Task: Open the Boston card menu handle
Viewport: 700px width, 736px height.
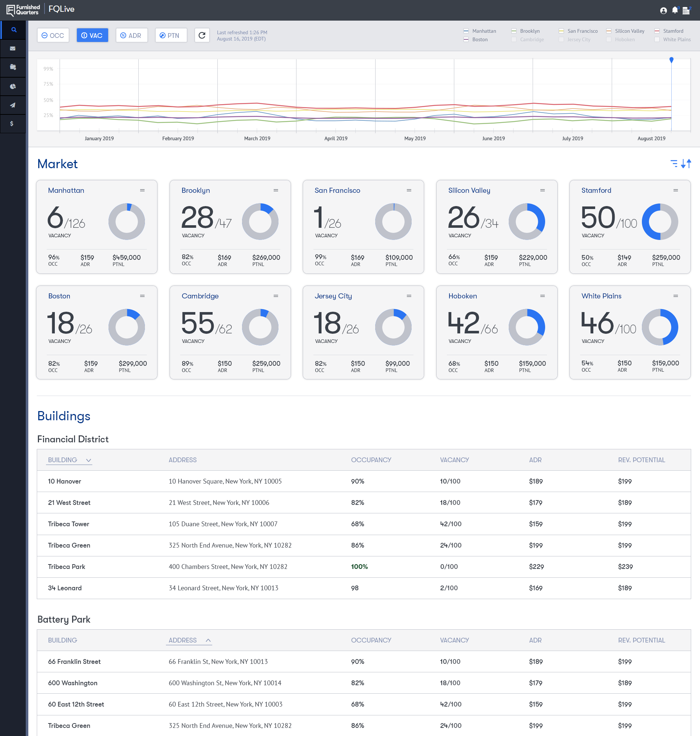Action: (142, 296)
